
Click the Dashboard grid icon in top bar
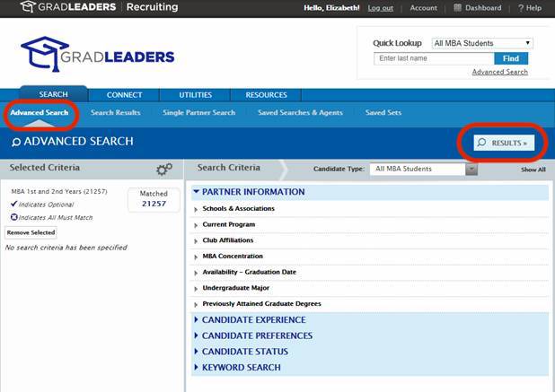[457, 7]
